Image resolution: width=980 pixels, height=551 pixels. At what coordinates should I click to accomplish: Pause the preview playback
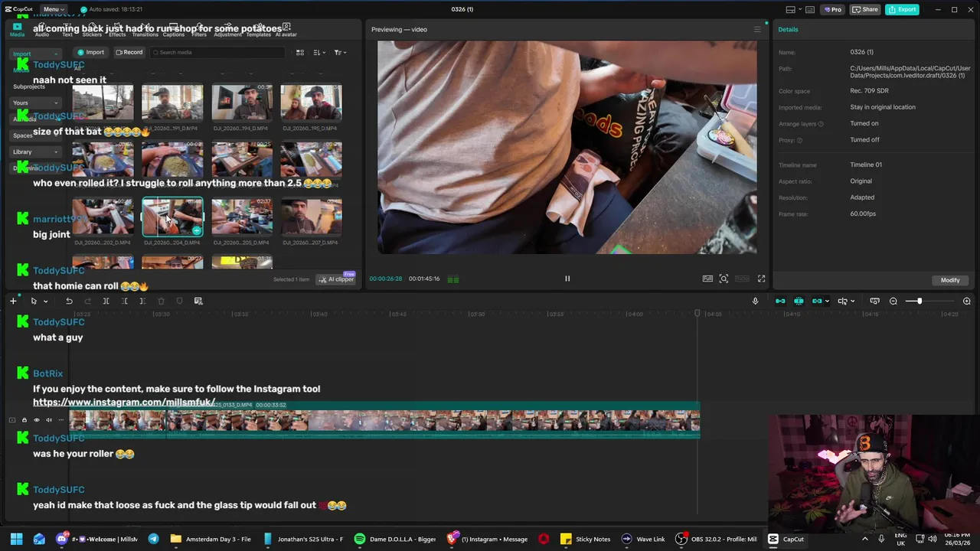tap(567, 279)
